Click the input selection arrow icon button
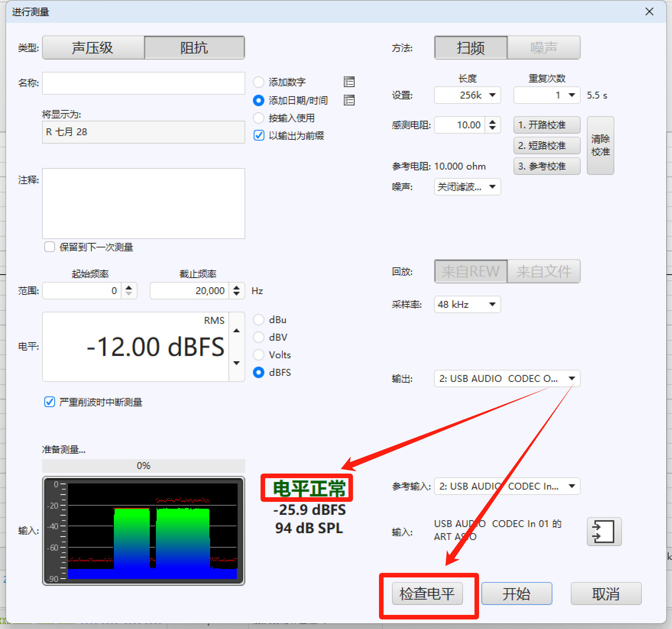Viewport: 672px width, 629px height. coord(604,532)
